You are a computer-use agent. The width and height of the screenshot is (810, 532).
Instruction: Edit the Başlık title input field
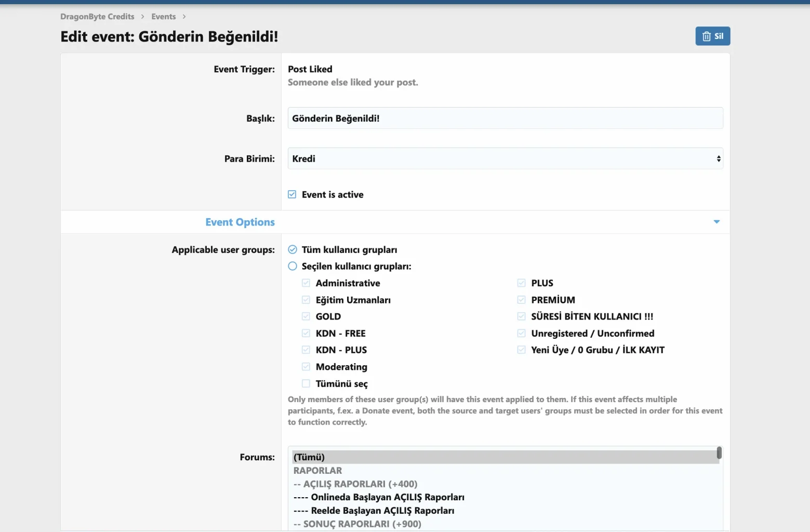[505, 118]
